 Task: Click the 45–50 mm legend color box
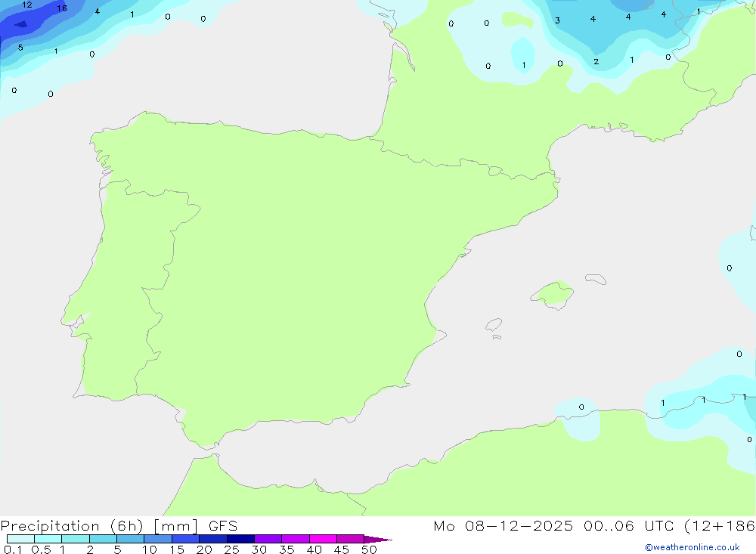pos(350,539)
